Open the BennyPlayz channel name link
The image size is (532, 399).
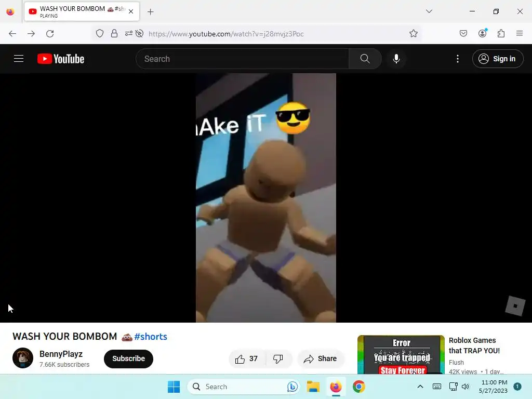pos(61,354)
